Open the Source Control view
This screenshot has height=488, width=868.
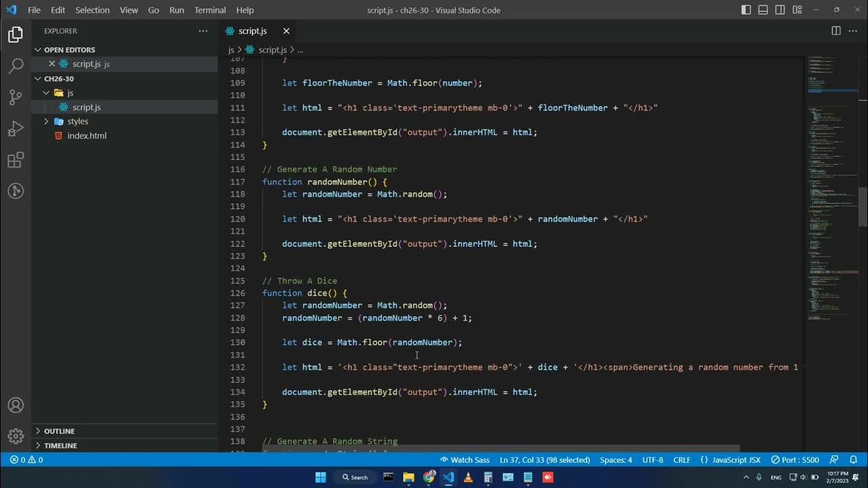(x=16, y=97)
